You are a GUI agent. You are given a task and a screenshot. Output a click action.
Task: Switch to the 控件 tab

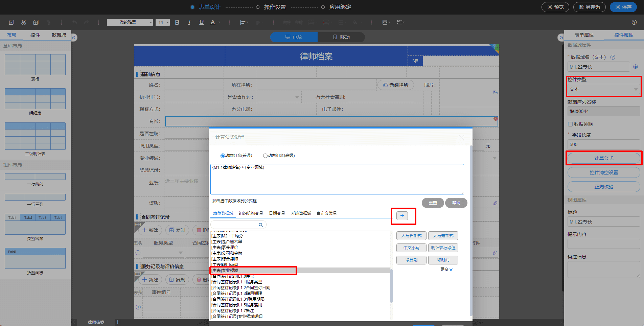coord(35,35)
